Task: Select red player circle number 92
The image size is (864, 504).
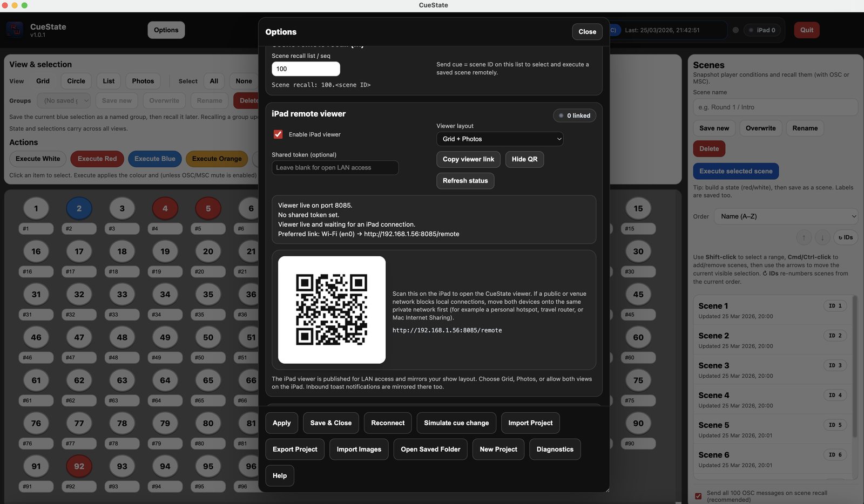Action: [x=79, y=466]
